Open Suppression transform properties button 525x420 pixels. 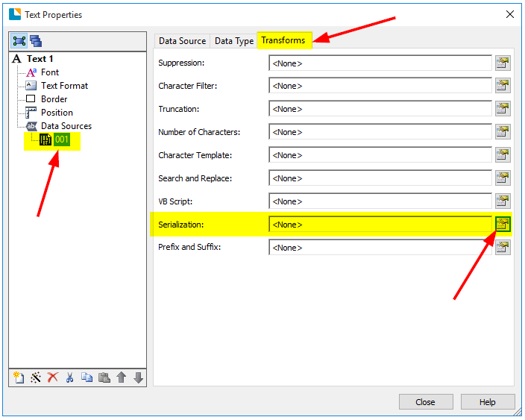click(x=503, y=63)
